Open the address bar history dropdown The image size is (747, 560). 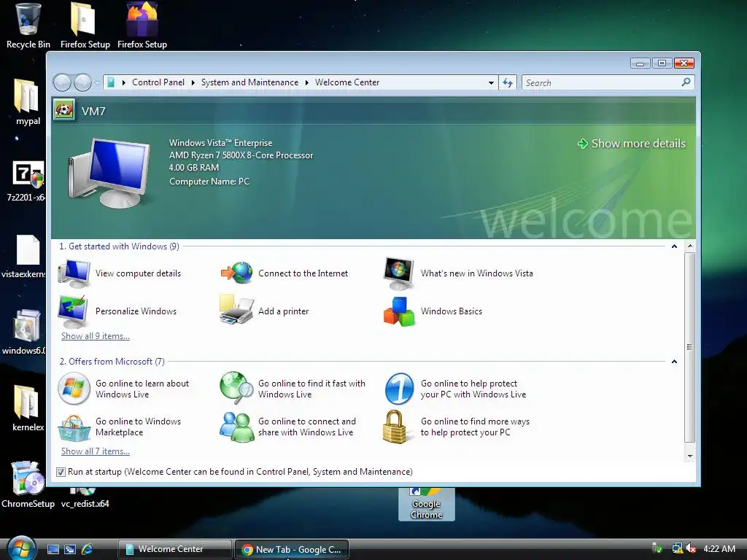[x=491, y=83]
